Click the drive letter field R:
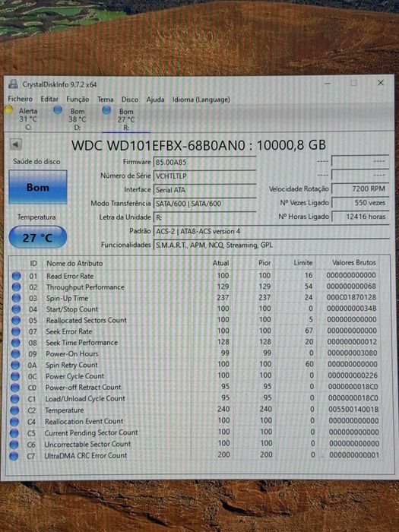This screenshot has width=399, height=532. (205, 217)
